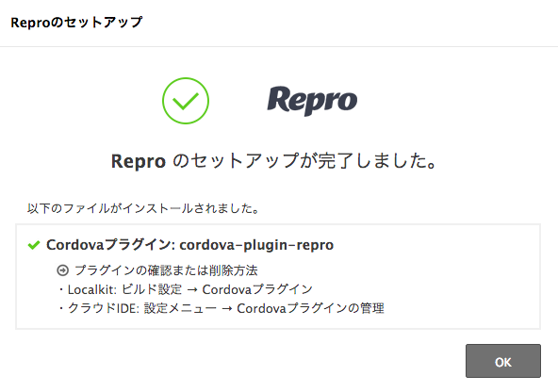558x392 pixels.
Task: Click the Repro logo
Action: point(312,101)
